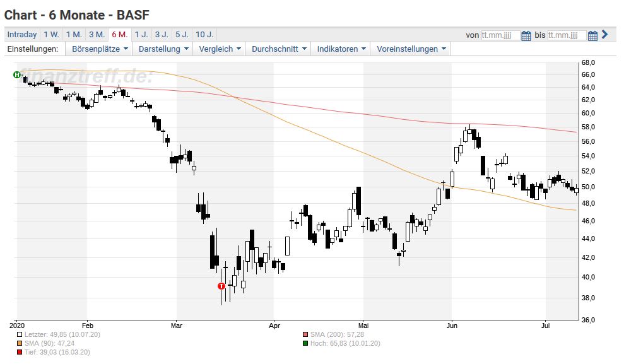Click the green Hoch legend swatch
The width and height of the screenshot is (624, 364).
click(x=305, y=343)
